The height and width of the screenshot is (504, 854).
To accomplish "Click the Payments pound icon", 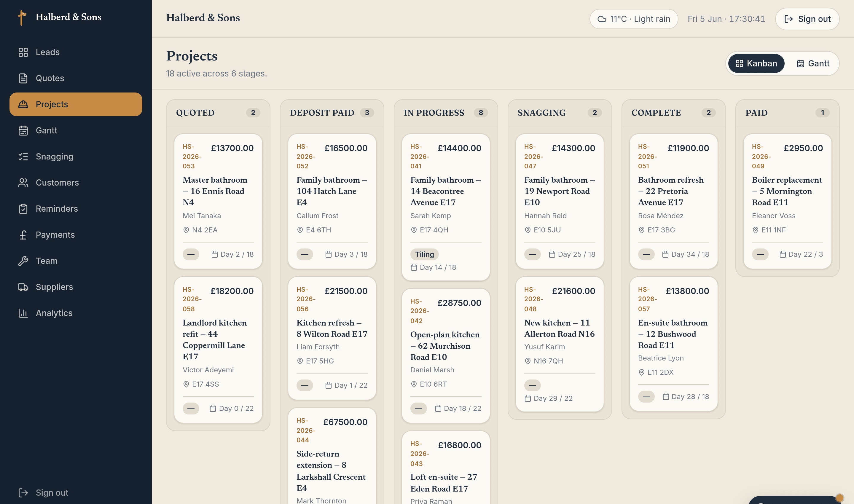I will (x=23, y=235).
